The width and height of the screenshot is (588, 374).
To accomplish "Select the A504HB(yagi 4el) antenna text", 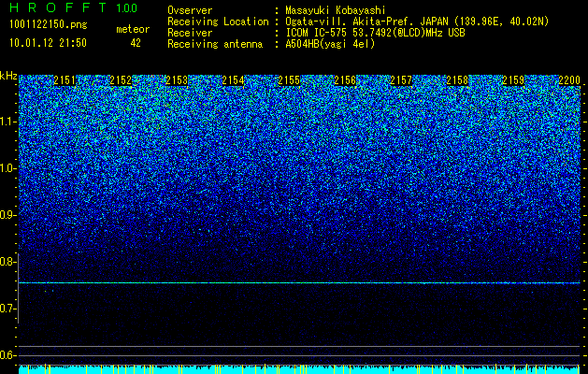I will 330,44.
